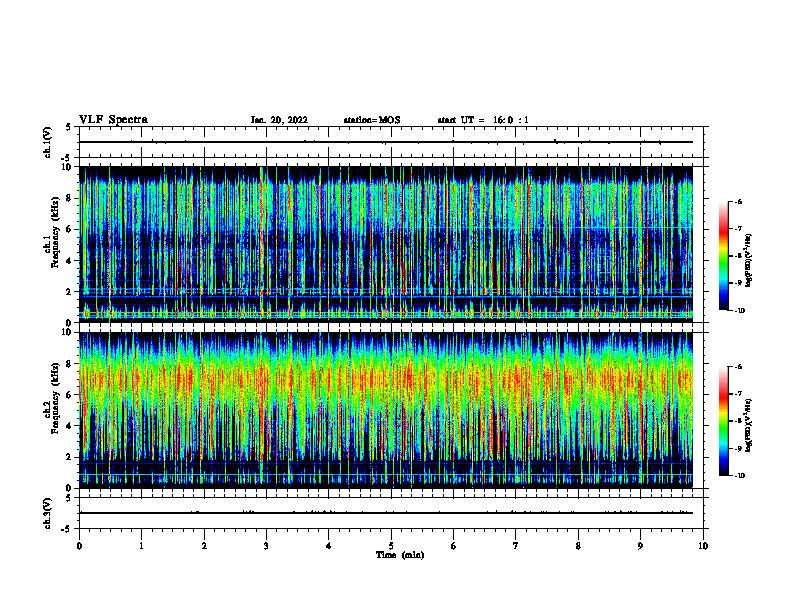Click the "VLF Spectra" plot title
This screenshot has height=612, width=792.
pyautogui.click(x=113, y=120)
